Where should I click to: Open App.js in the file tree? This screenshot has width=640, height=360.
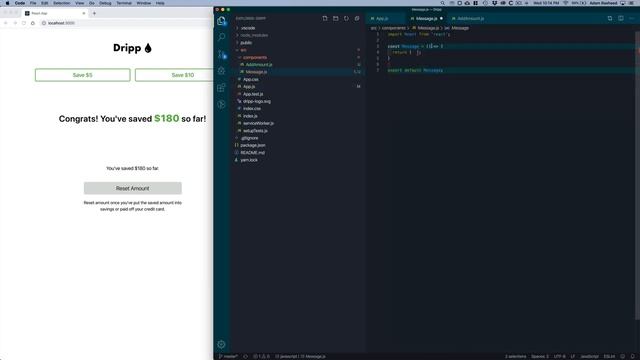pos(249,87)
